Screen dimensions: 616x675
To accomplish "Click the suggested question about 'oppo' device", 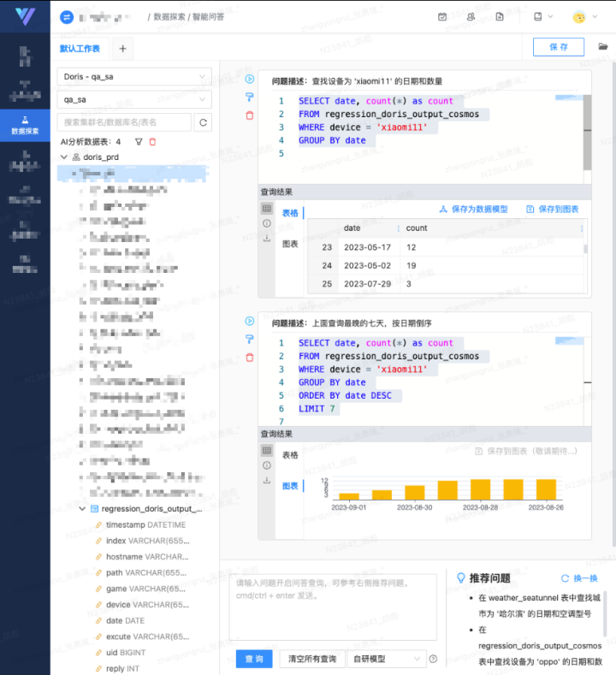I will [x=540, y=646].
